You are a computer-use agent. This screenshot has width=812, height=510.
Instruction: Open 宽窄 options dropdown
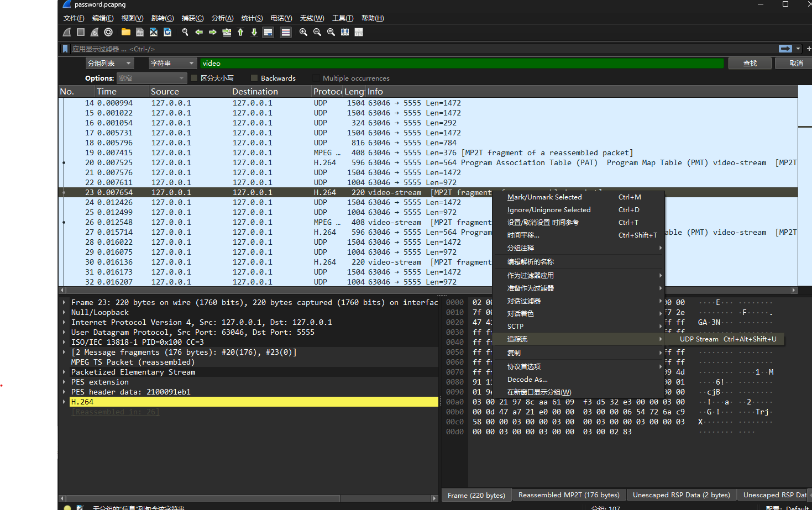coord(152,78)
